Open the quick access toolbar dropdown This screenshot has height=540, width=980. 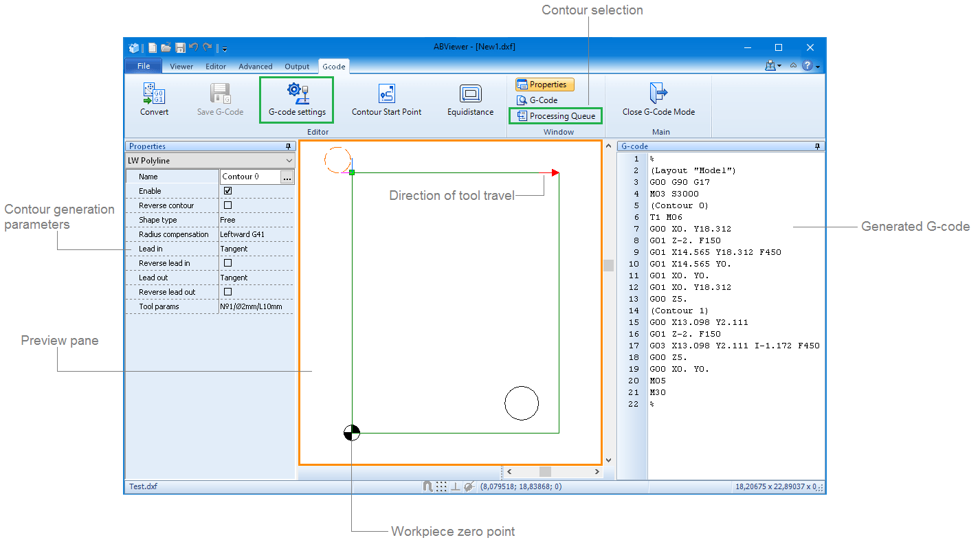(x=223, y=49)
